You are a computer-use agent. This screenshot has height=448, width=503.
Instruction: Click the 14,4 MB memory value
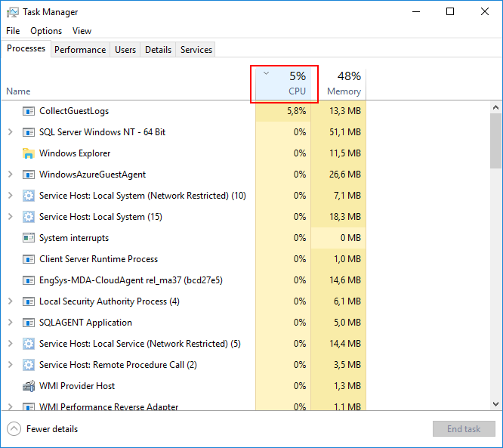(x=345, y=344)
